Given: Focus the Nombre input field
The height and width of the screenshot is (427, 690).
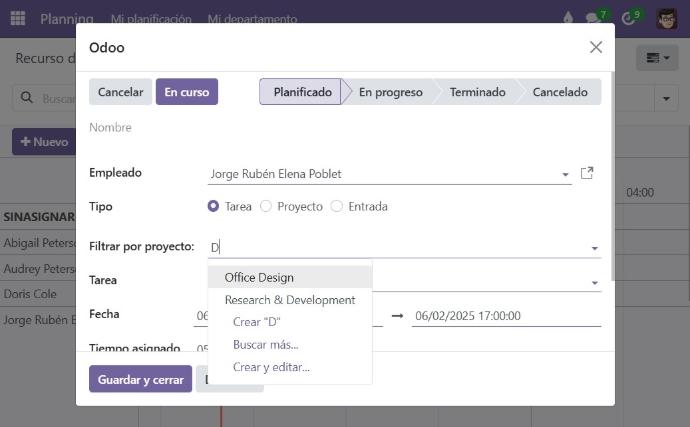Looking at the screenshot, I should (345, 127).
